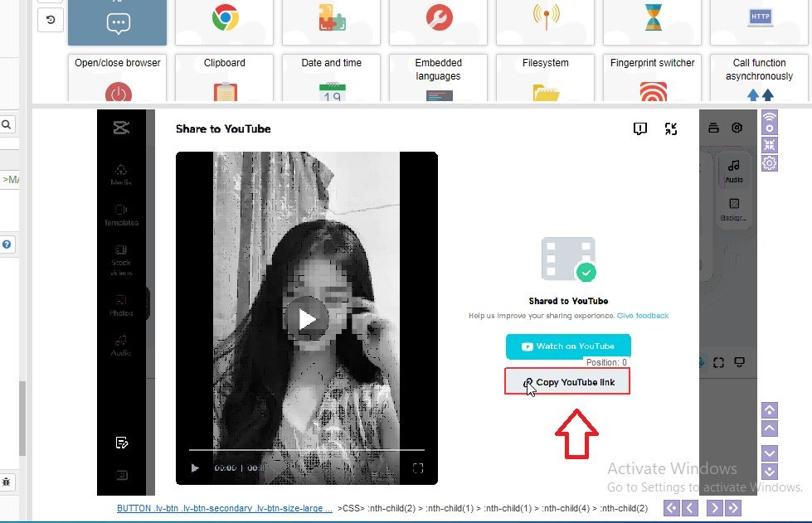Viewport: 812px width, 523px height.
Task: Click the minimize dialog arrows icon
Action: [x=671, y=128]
